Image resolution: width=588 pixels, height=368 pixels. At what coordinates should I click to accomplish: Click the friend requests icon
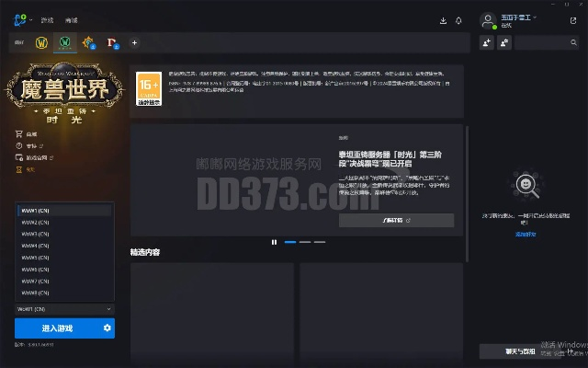pos(504,43)
